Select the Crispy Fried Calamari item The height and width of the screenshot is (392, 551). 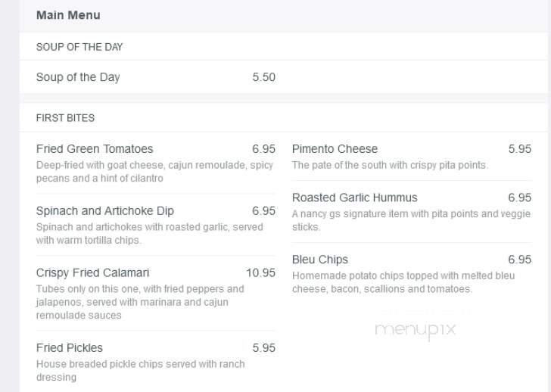pyautogui.click(x=93, y=272)
